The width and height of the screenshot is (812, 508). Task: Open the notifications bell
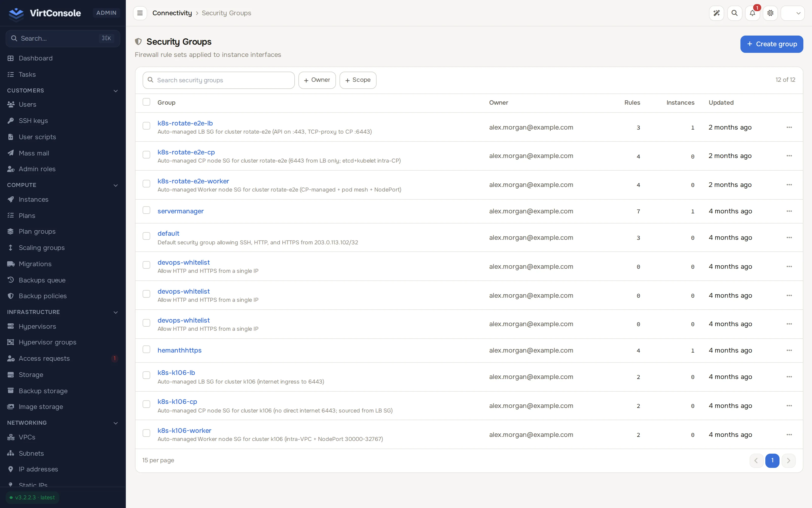[x=753, y=13]
